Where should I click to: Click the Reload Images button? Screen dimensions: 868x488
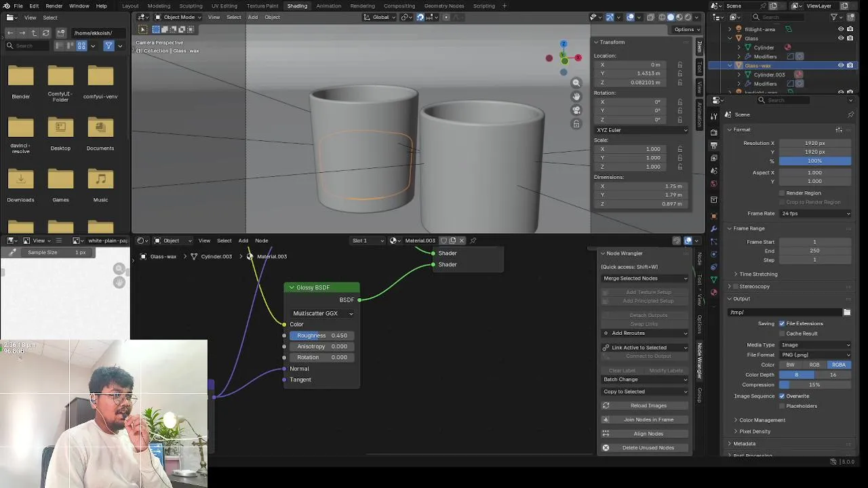648,405
